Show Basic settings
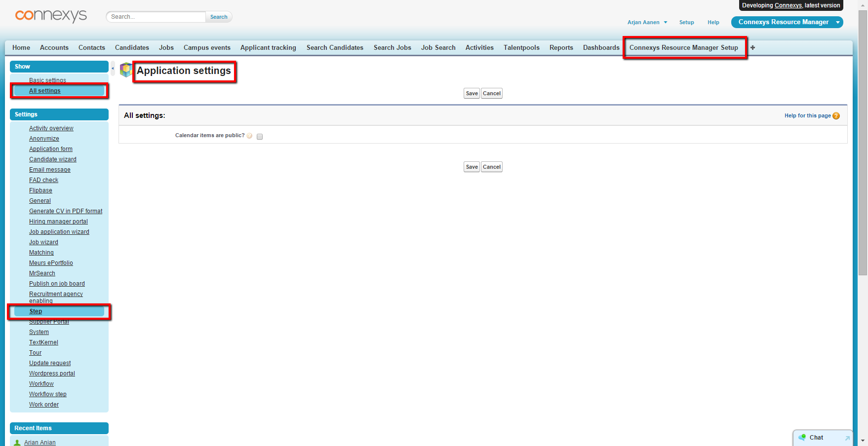868x446 pixels. coord(47,80)
